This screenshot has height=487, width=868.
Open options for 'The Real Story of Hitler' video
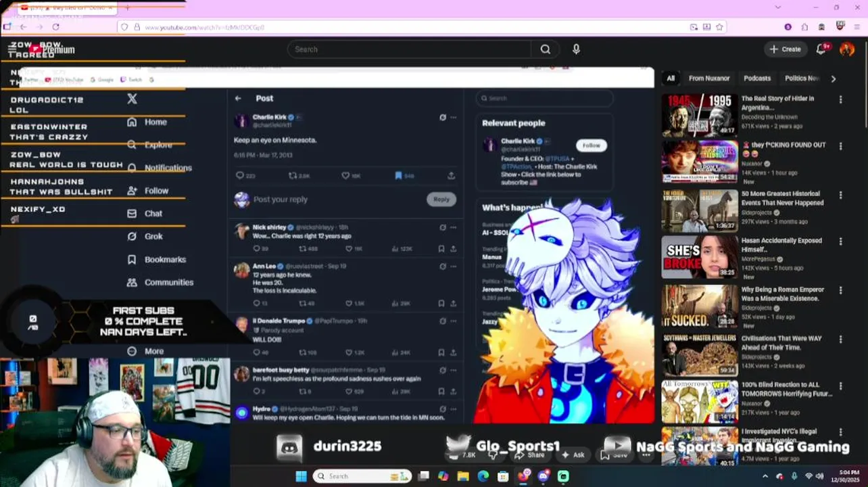pyautogui.click(x=840, y=99)
